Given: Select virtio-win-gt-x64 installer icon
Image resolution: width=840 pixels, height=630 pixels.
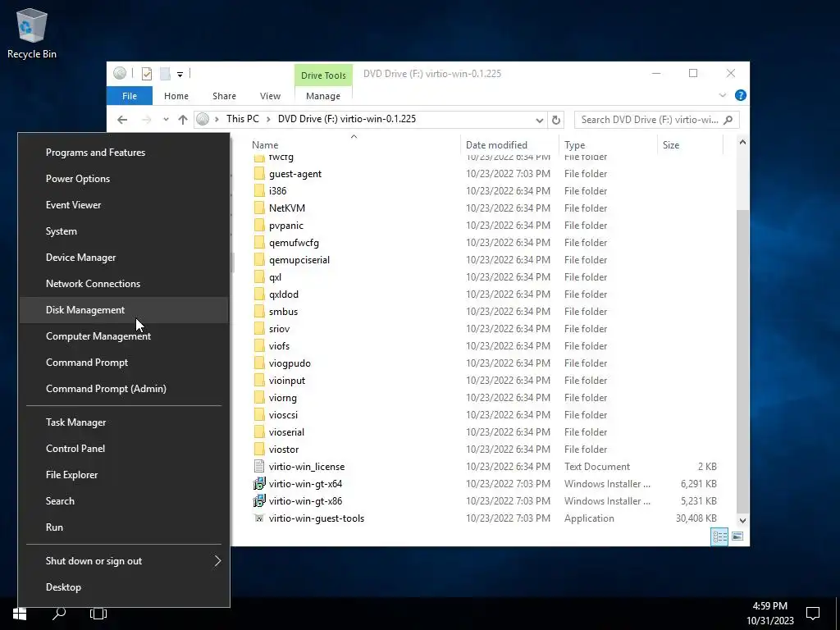Looking at the screenshot, I should point(259,484).
